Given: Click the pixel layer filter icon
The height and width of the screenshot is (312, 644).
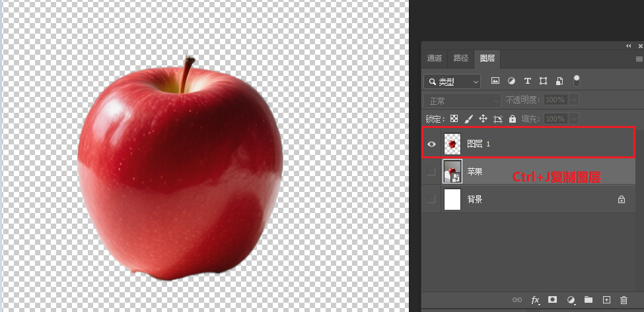Looking at the screenshot, I should click(x=495, y=81).
